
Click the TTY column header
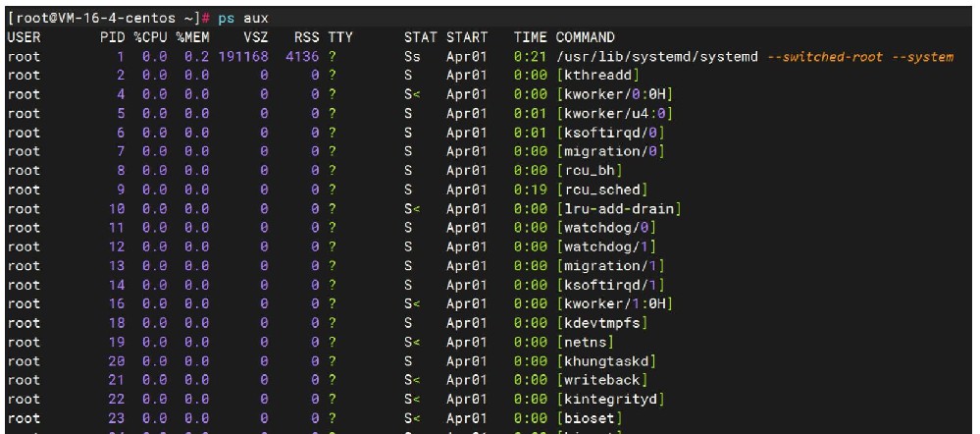pos(340,37)
